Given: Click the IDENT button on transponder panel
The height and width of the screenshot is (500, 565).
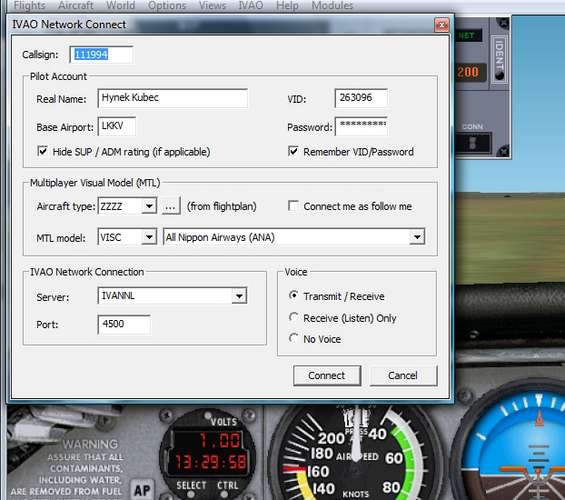Looking at the screenshot, I should tap(499, 59).
